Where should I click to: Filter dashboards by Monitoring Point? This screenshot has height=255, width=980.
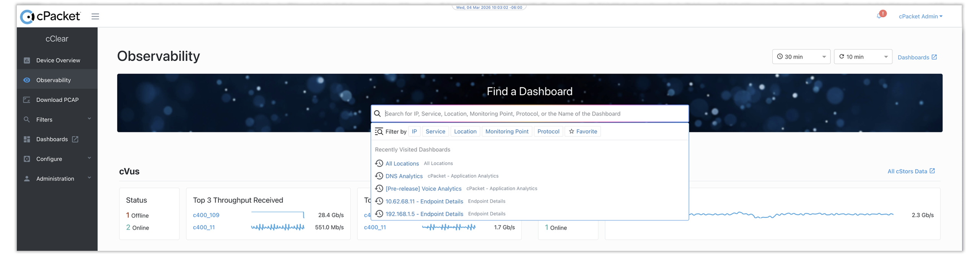click(x=507, y=132)
